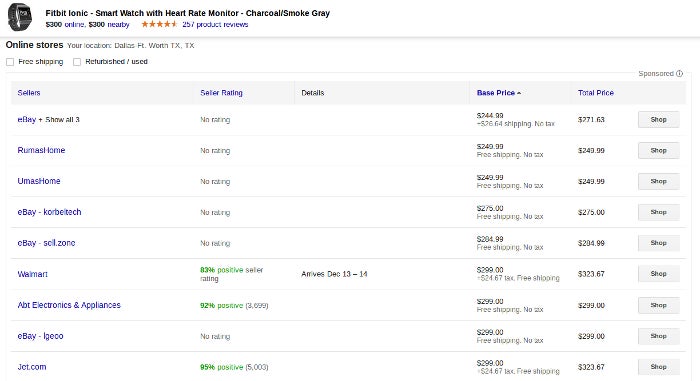Sort by Base Price column header

(x=499, y=93)
